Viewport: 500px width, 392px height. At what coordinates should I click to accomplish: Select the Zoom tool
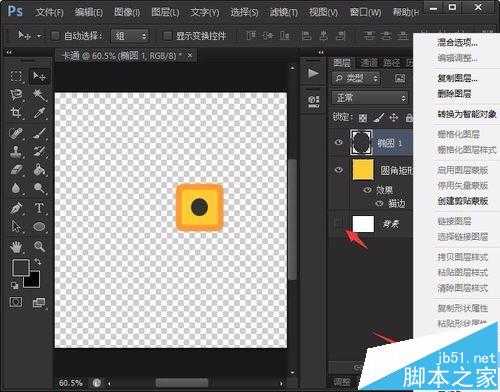(x=39, y=247)
